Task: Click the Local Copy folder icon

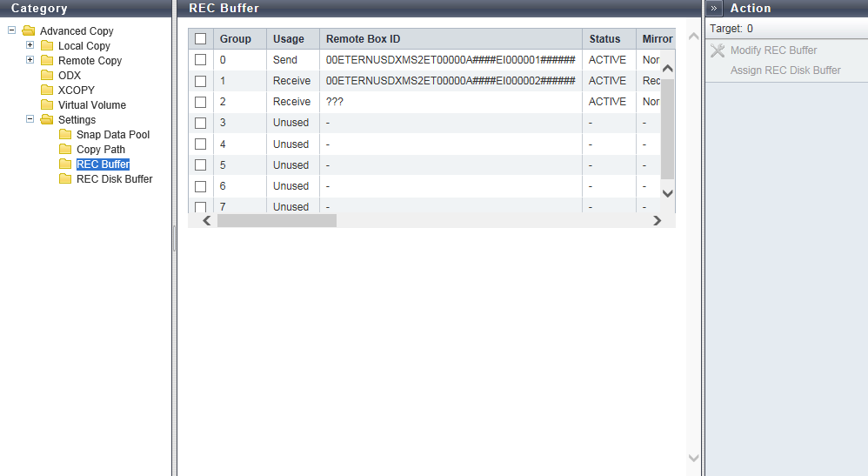Action: point(47,46)
